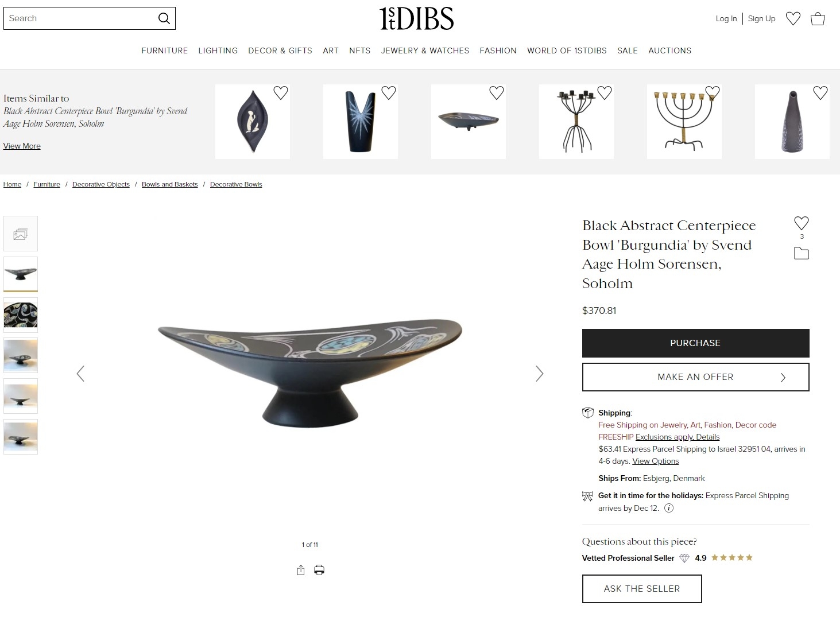Open all images gallery icon thumbnail
The image size is (840, 621).
[x=21, y=234]
